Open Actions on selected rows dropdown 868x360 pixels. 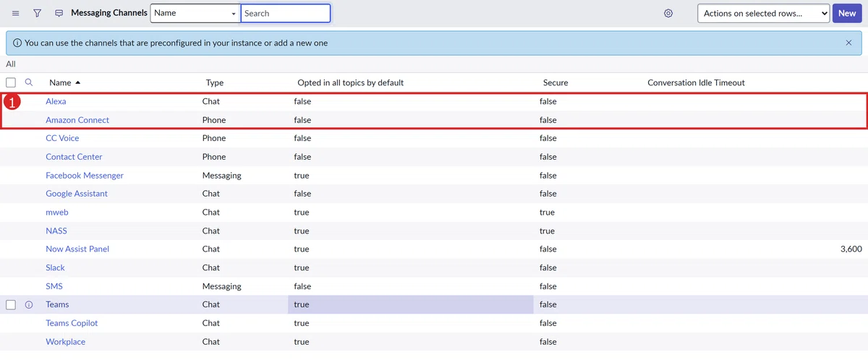(763, 13)
